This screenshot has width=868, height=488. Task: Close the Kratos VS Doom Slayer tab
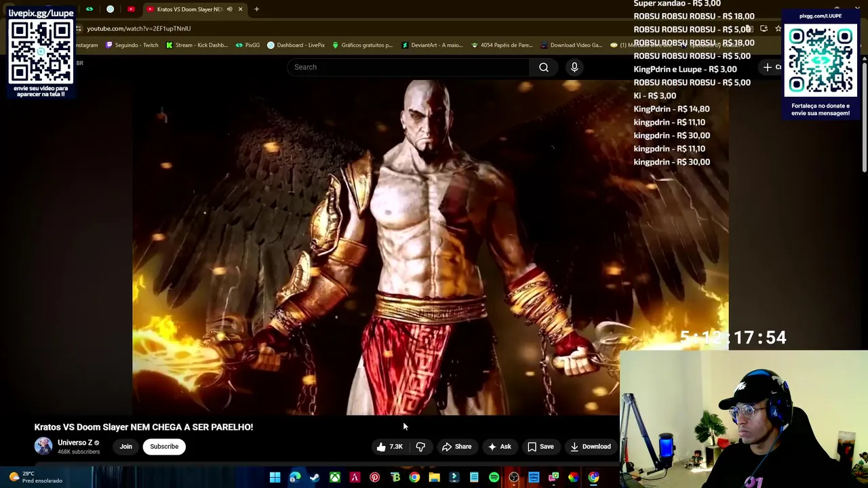(240, 9)
